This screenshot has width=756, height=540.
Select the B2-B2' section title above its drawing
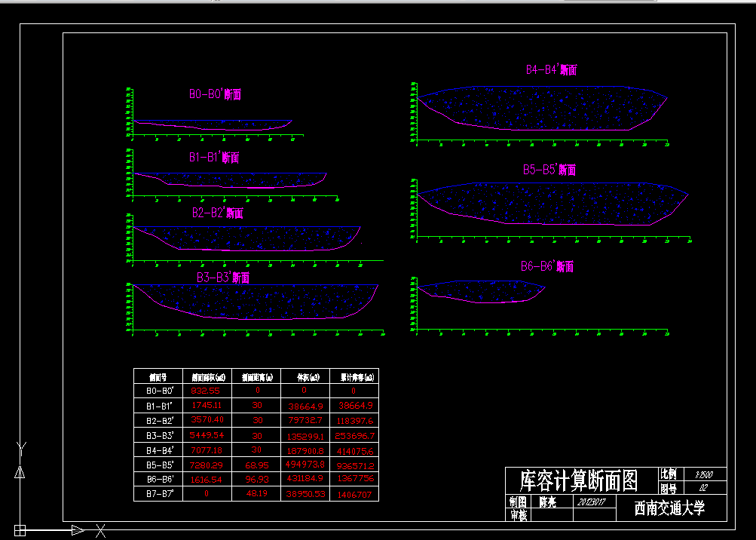[x=217, y=213]
